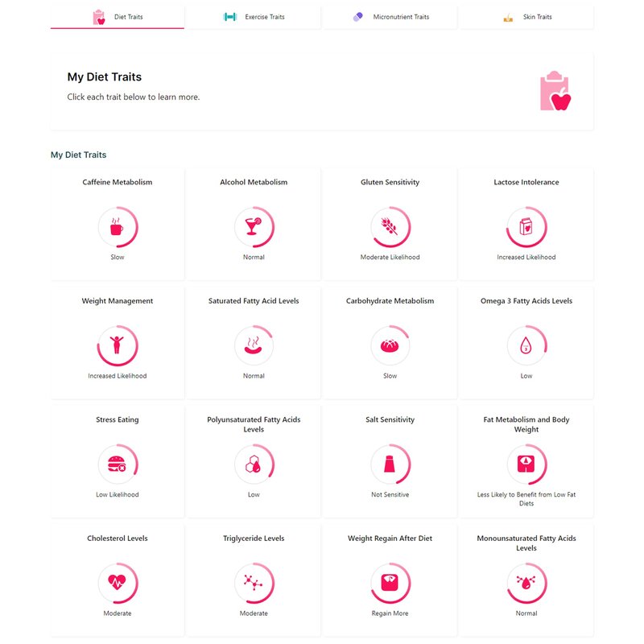The height and width of the screenshot is (644, 644).
Task: Open the Weight Regain After Diet scale icon
Action: [390, 583]
